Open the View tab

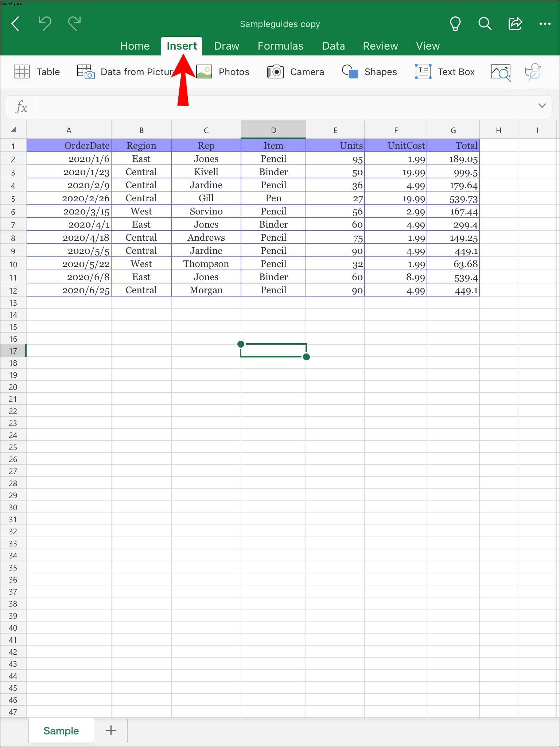(428, 46)
